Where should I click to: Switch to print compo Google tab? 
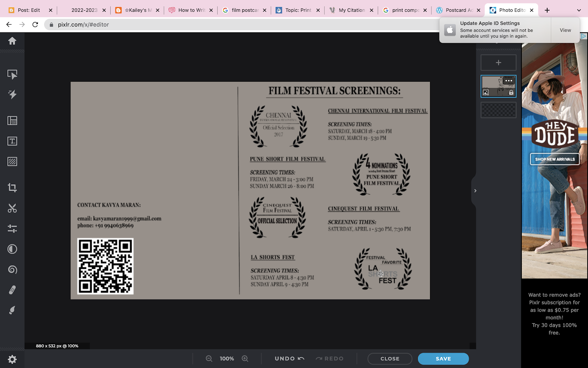(x=405, y=10)
